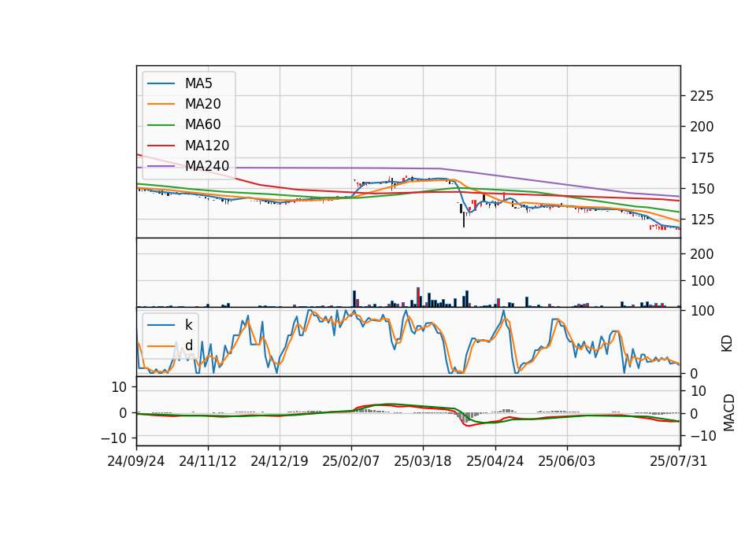The width and height of the screenshot is (756, 543).
Task: Click the 175 price axis label
Action: [x=702, y=158]
